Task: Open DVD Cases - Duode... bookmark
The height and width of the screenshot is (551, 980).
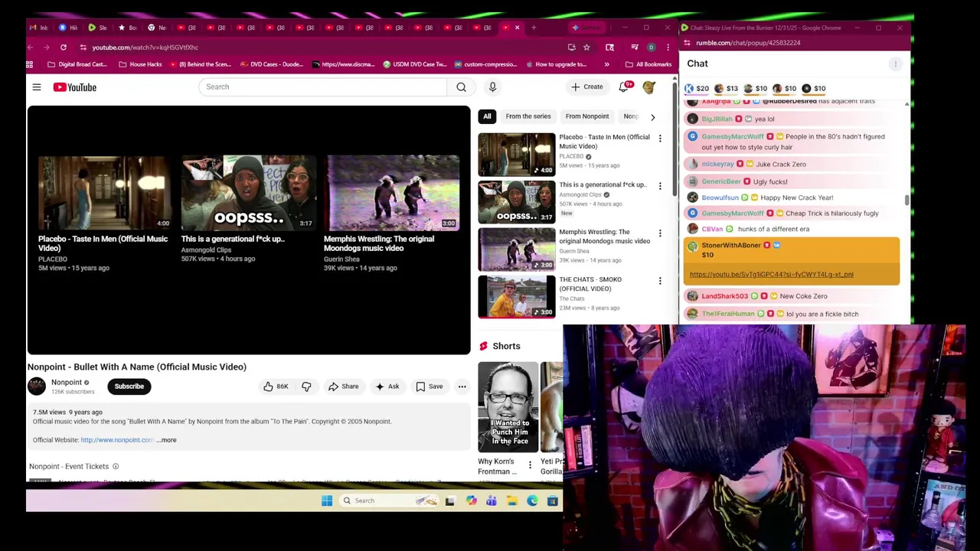Action: [272, 64]
